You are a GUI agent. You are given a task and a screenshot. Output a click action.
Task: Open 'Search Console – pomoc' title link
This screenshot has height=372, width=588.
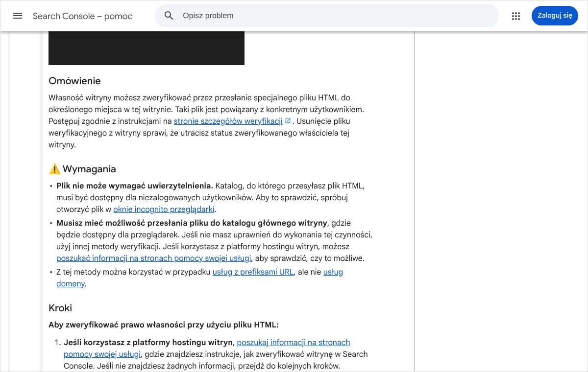coord(83,16)
